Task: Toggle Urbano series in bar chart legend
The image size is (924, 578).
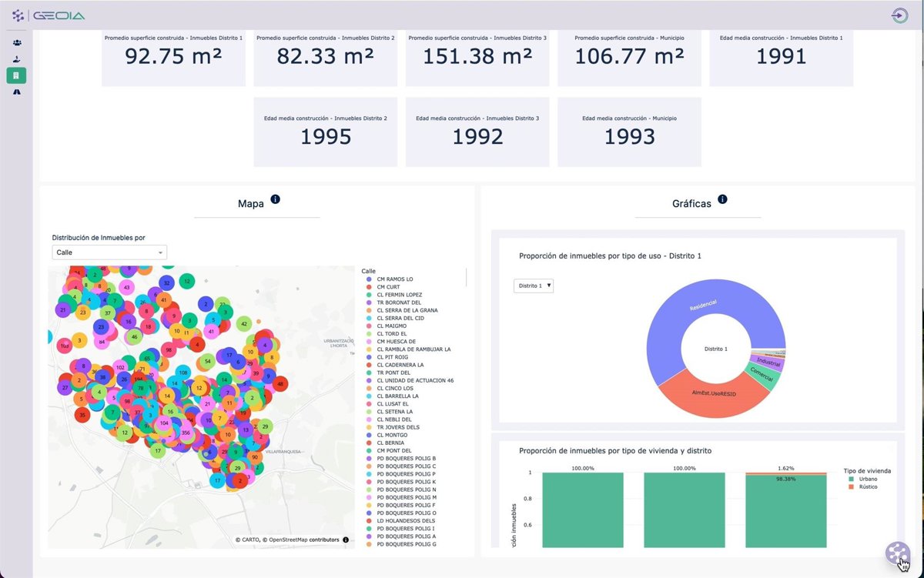Action: 867,479
